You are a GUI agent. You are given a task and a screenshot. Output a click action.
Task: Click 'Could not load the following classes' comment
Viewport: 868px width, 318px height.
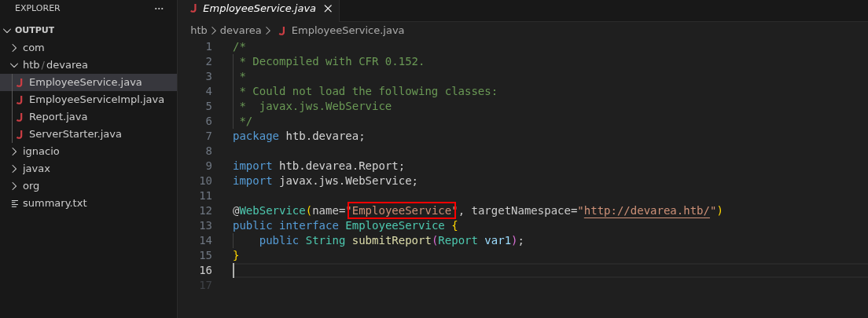(375, 91)
